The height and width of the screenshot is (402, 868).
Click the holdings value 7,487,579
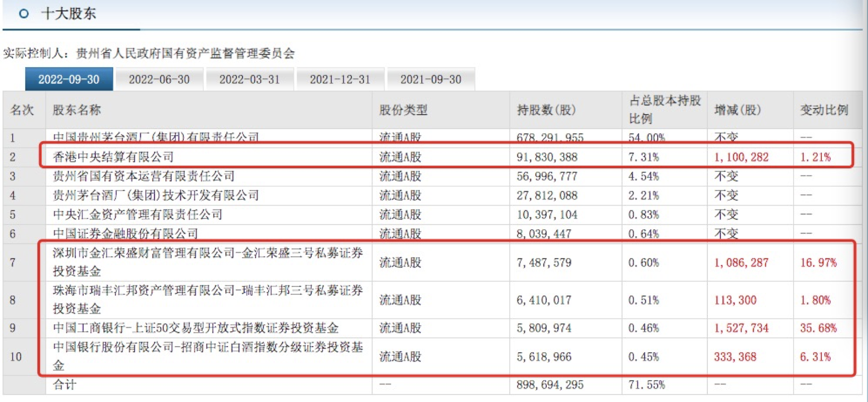click(544, 262)
